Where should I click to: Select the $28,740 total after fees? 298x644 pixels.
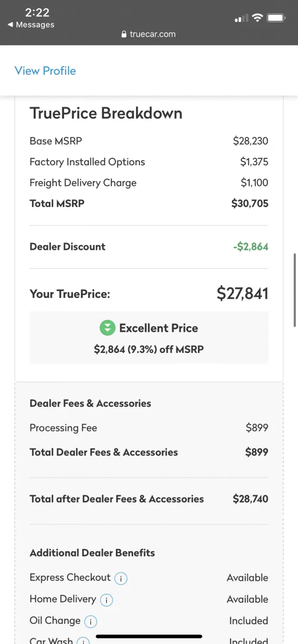[x=250, y=499]
